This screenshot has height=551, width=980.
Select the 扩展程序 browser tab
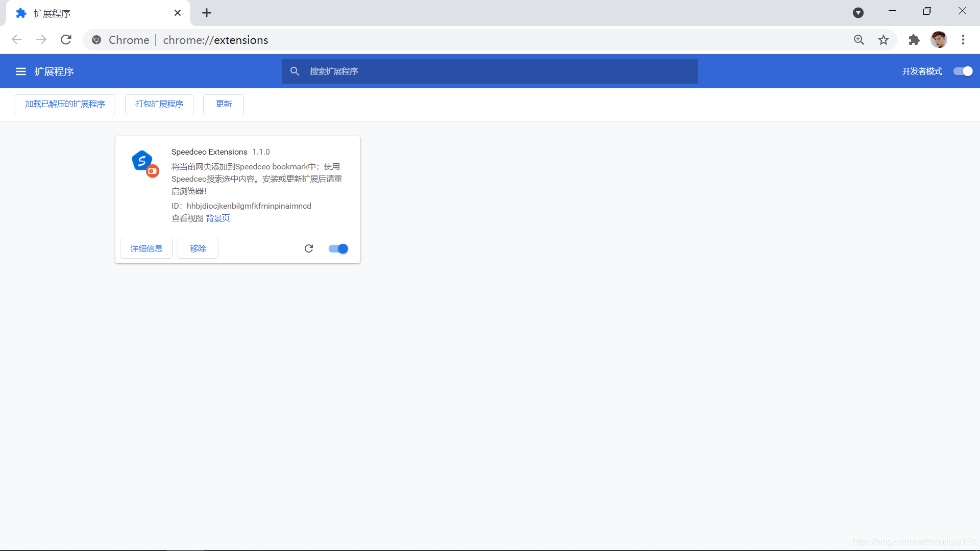(92, 13)
